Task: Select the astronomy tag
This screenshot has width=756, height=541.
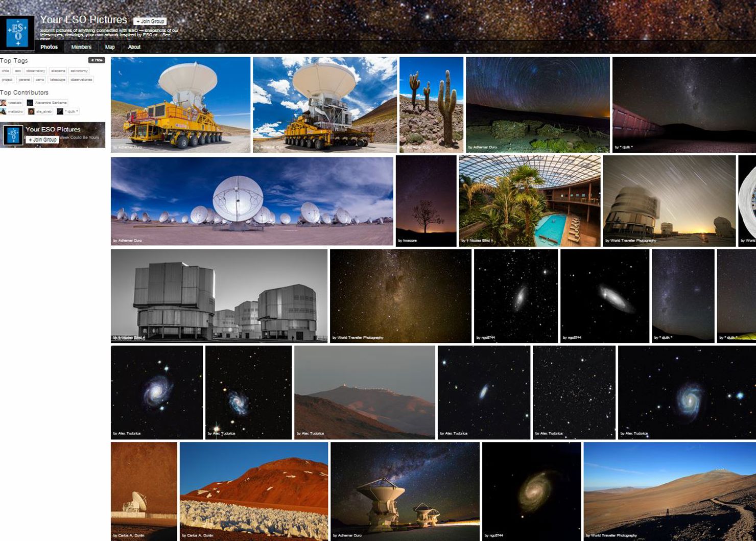Action: tap(79, 71)
